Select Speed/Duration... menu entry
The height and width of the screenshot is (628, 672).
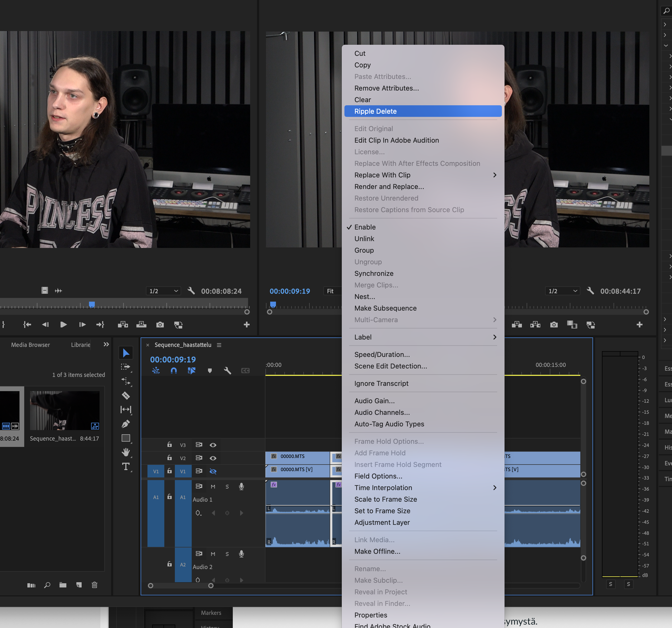click(x=382, y=354)
